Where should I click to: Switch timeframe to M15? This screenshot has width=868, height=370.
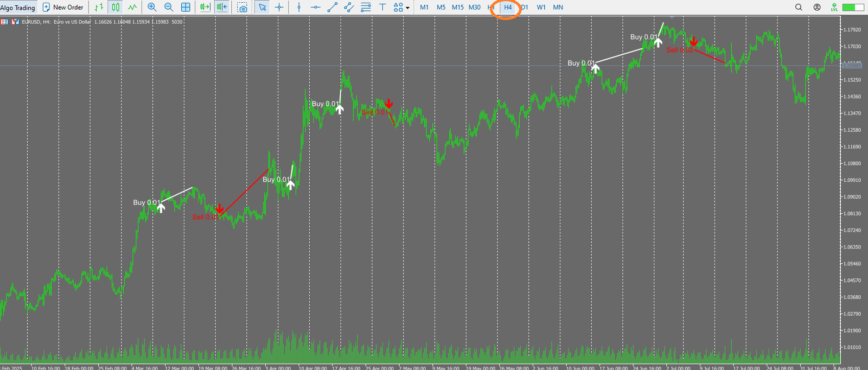point(458,7)
